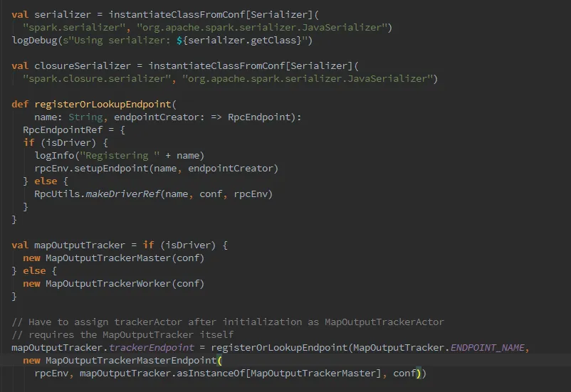Place cursor on makeDriverRef method call
This screenshot has height=392, width=571.
122,194
